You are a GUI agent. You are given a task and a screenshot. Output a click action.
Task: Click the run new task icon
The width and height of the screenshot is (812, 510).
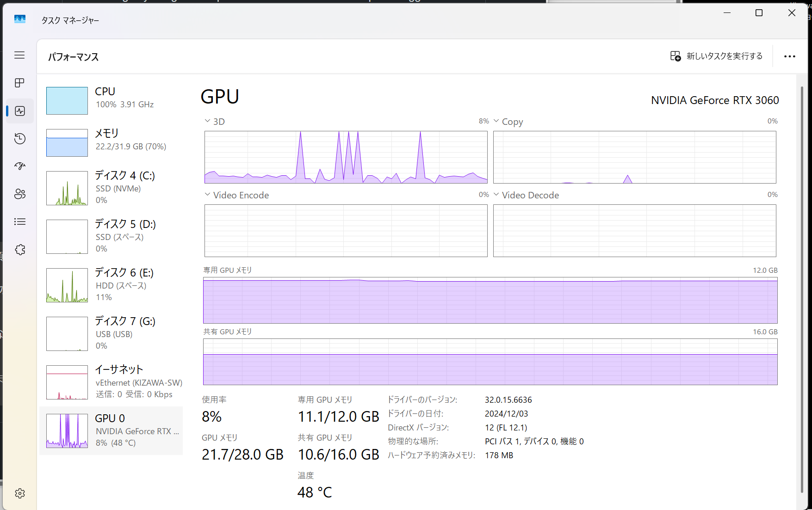point(676,56)
